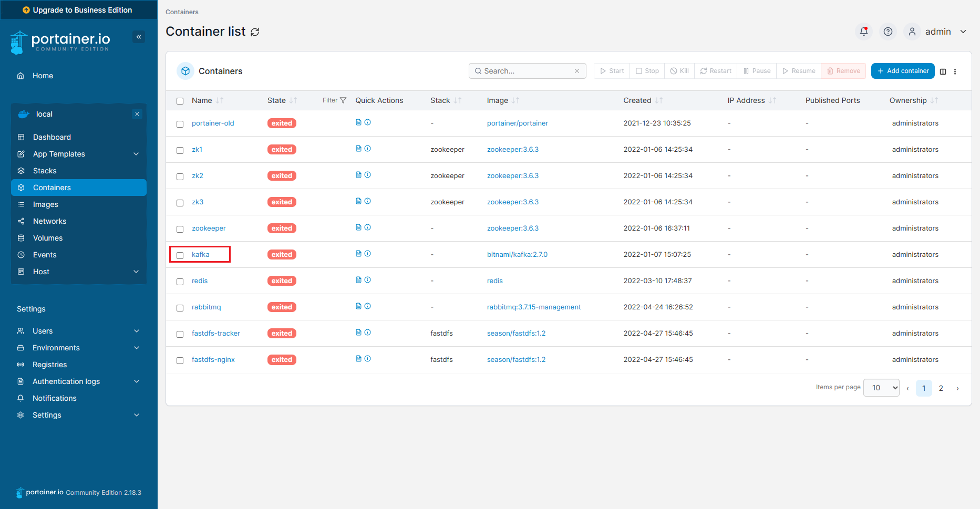This screenshot has width=980, height=509.
Task: Click the Add container button
Action: [x=903, y=71]
